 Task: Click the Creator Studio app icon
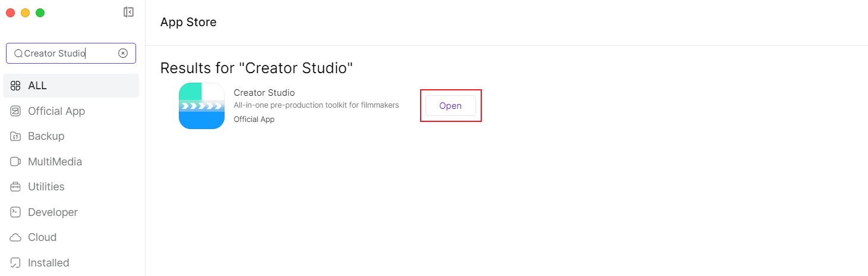pyautogui.click(x=201, y=106)
